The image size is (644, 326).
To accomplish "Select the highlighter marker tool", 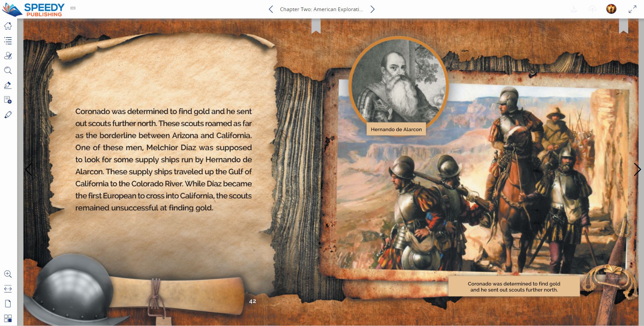I will click(8, 115).
